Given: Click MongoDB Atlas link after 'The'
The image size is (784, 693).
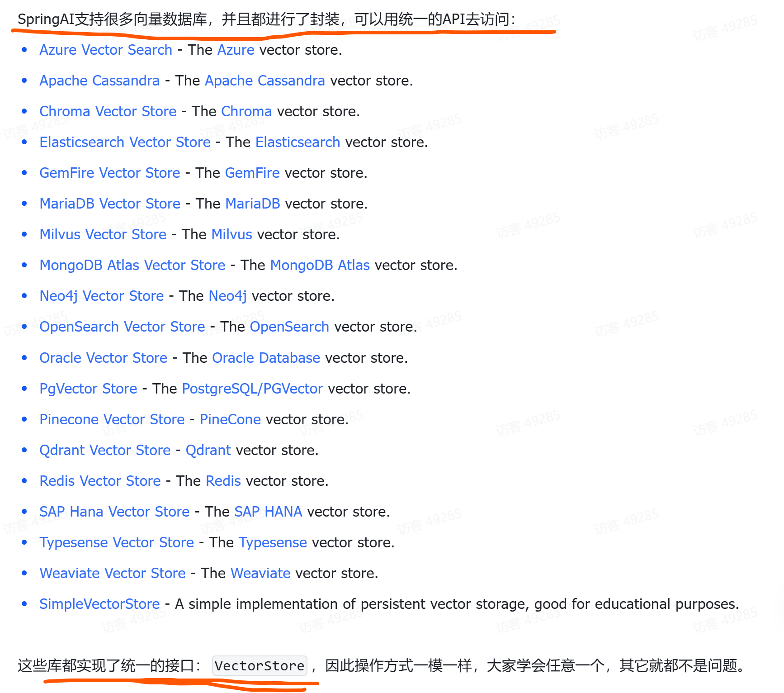Looking at the screenshot, I should click(320, 265).
